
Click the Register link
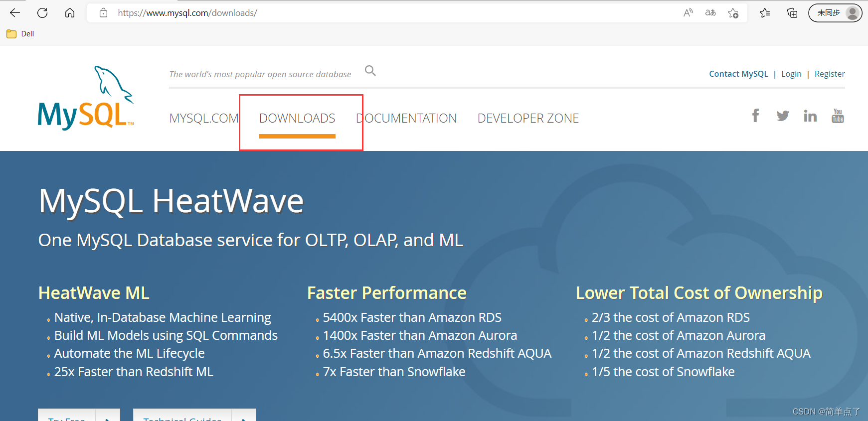click(x=830, y=74)
